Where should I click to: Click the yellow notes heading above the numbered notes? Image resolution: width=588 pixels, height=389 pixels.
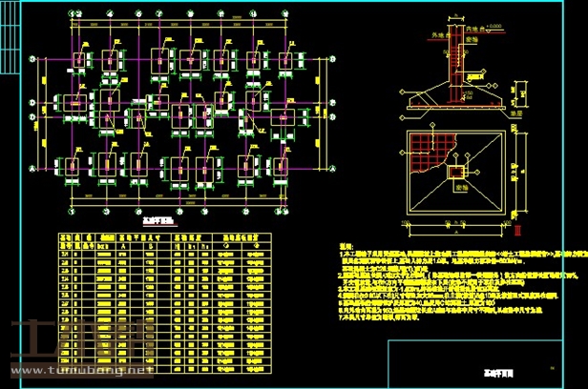point(346,246)
